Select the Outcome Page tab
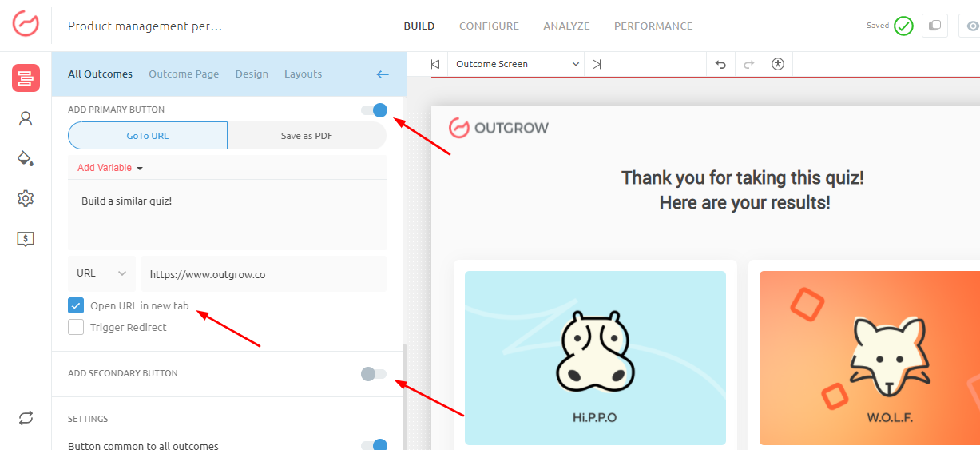Image resolution: width=980 pixels, height=450 pixels. pos(184,74)
